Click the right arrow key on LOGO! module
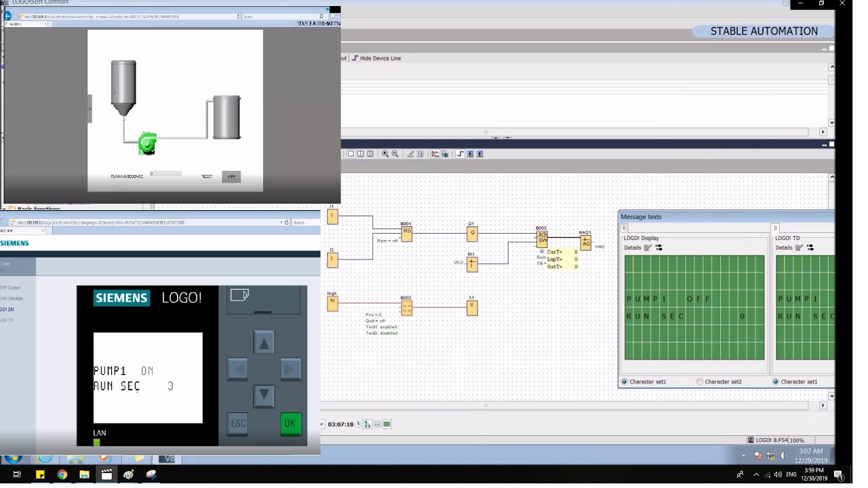 (291, 369)
